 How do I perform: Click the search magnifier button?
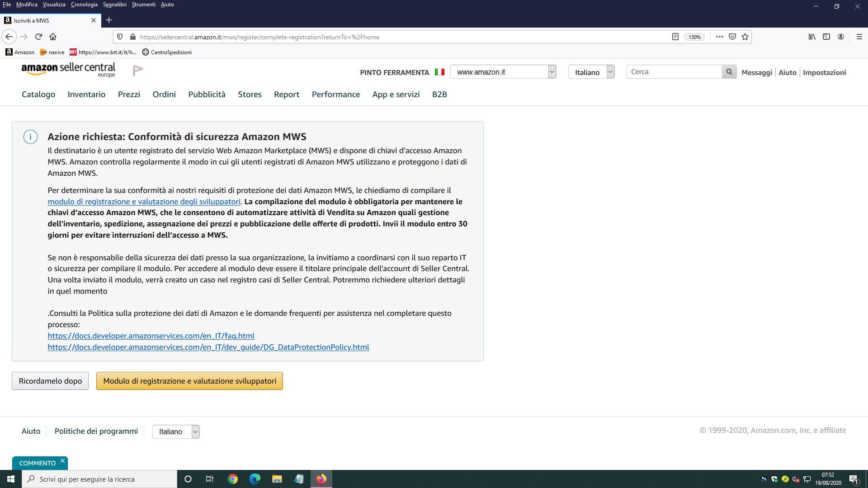[729, 72]
